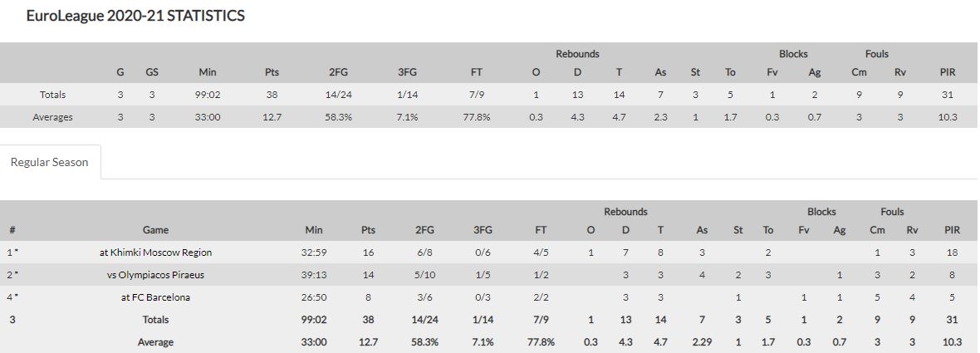Click the Game column header
The height and width of the screenshot is (353, 980).
155,230
